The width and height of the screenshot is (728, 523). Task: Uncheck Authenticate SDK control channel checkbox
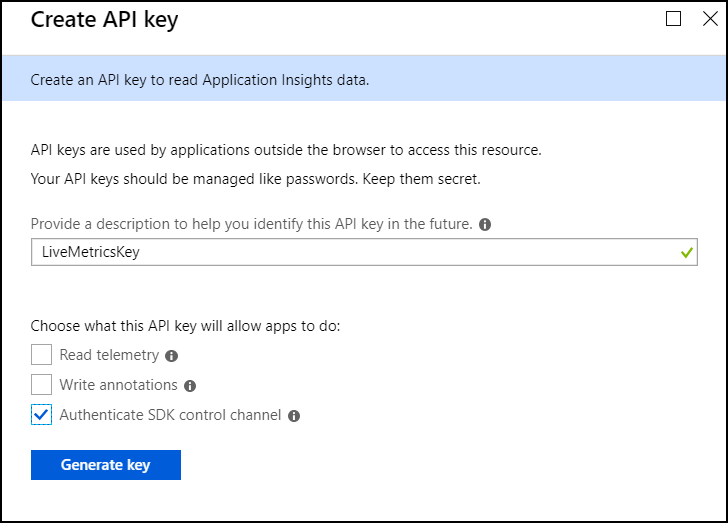pos(41,414)
